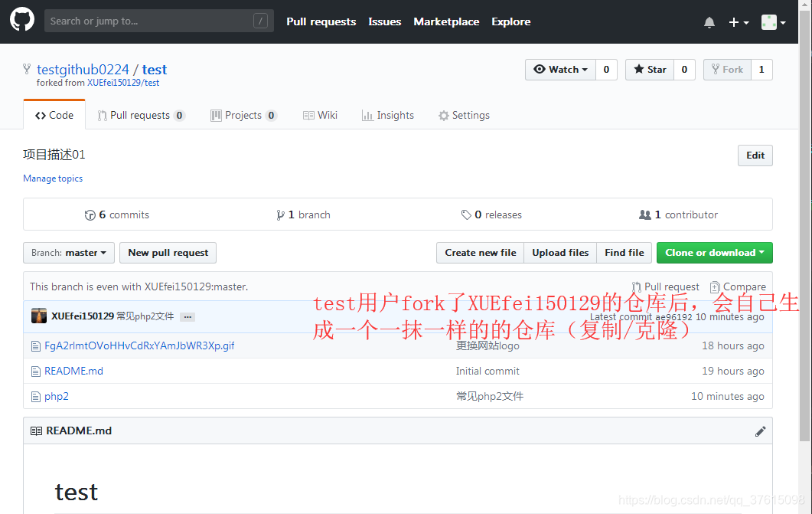
Task: Open notifications via the bell icon
Action: tap(709, 22)
